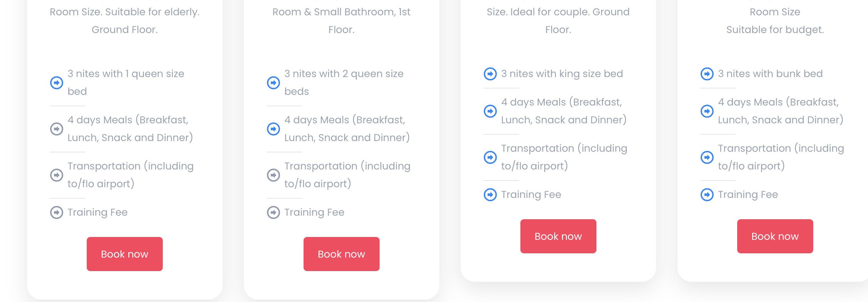Image resolution: width=868 pixels, height=302 pixels.
Task: Click the Meals arrow icon in the elderly ground-floor card
Action: pos(57,129)
